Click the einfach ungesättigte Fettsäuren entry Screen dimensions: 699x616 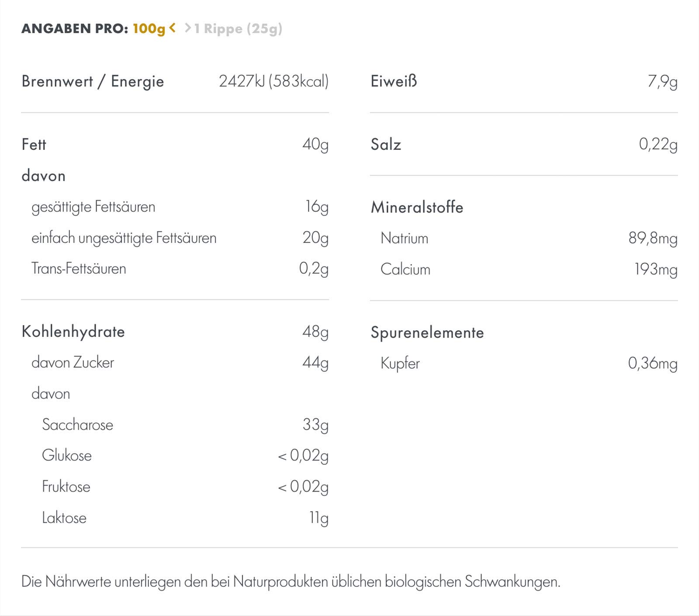(124, 238)
